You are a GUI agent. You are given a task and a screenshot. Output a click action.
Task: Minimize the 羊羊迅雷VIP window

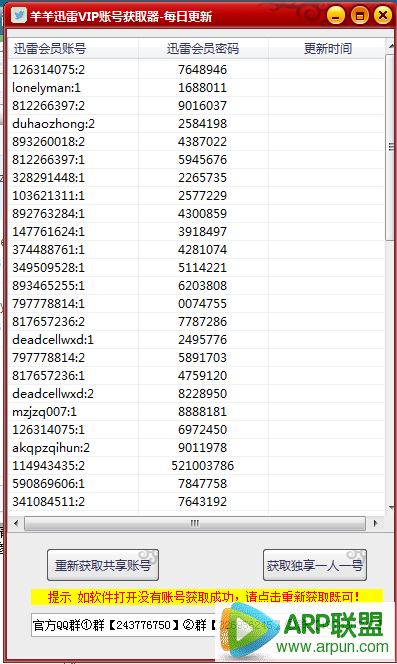pyautogui.click(x=336, y=16)
